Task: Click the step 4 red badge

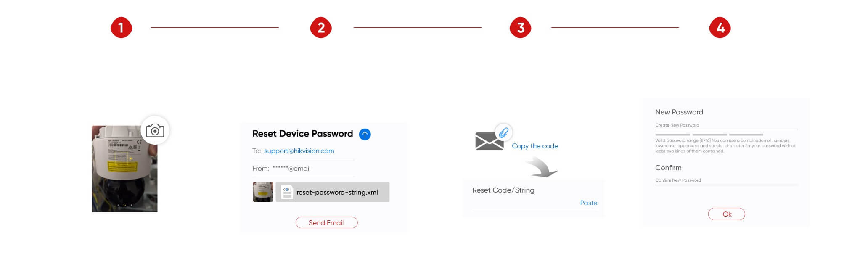Action: 720,28
